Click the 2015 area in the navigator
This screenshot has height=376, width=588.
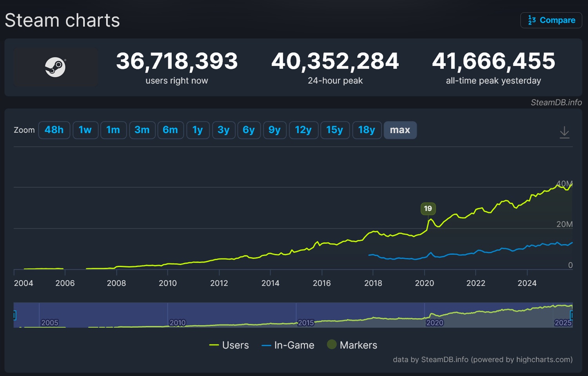click(306, 322)
